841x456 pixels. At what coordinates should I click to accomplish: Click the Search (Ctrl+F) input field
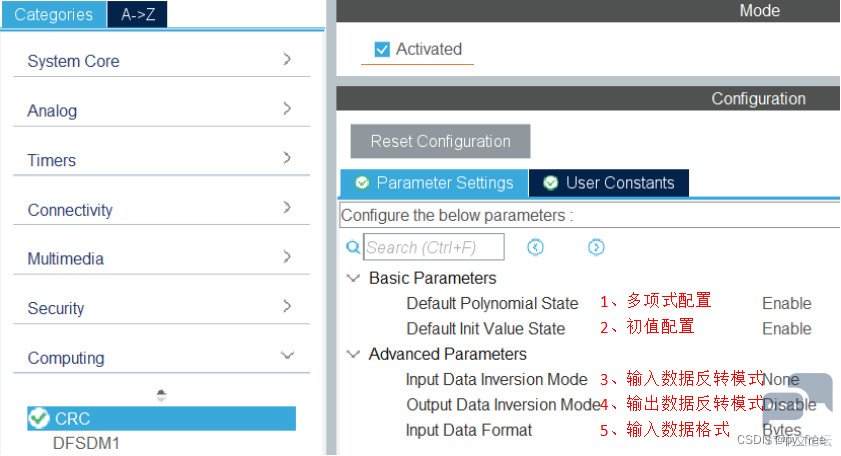(x=434, y=247)
